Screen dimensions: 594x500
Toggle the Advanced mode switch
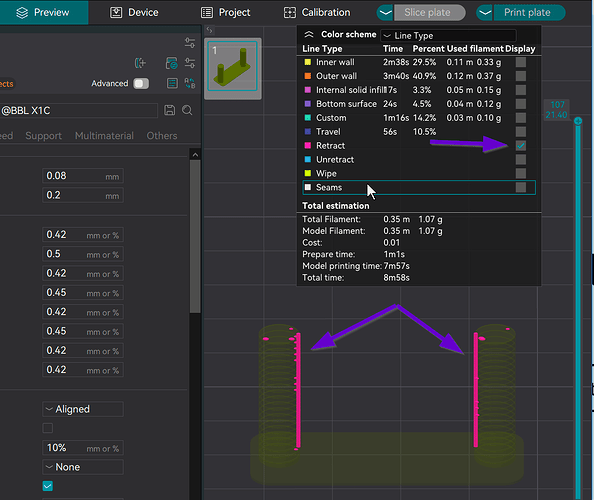(x=141, y=83)
